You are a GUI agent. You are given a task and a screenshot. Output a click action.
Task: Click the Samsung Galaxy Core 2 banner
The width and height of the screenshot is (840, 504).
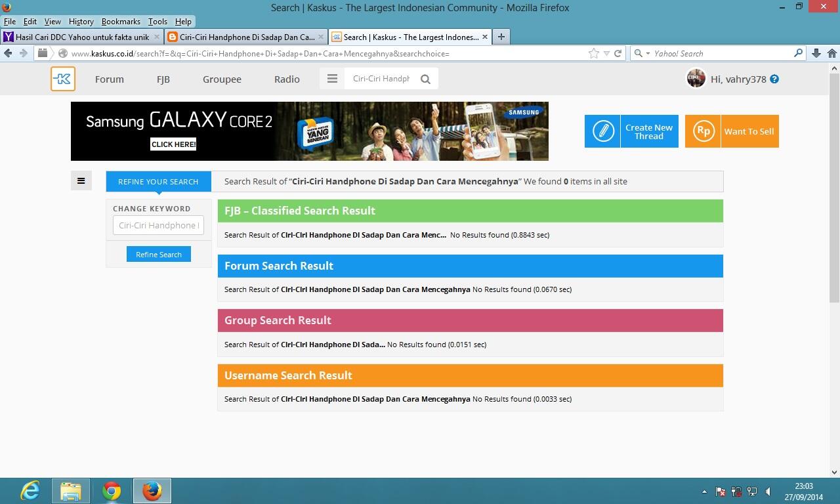310,131
